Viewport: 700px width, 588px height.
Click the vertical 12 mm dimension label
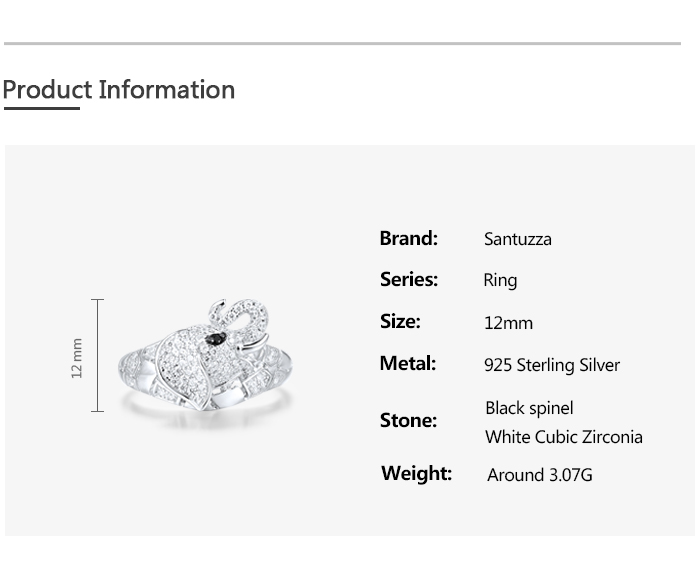coord(77,358)
